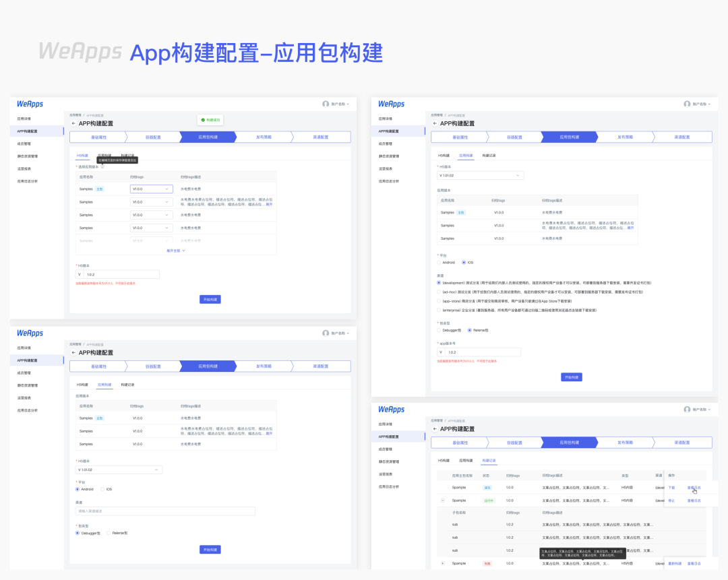The height and width of the screenshot is (580, 728).
Task: Select Android radio in the iOS-selected mockup
Action: pyautogui.click(x=439, y=263)
